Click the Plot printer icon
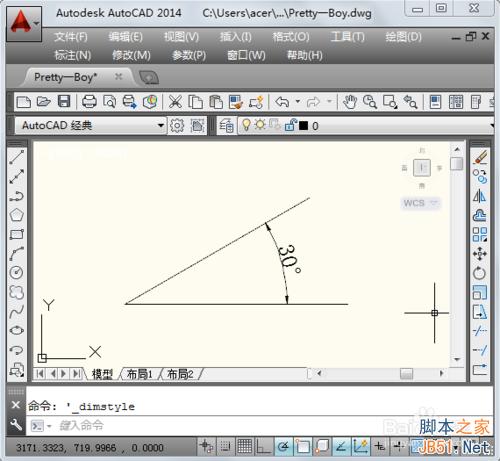This screenshot has width=500, height=461. point(89,102)
